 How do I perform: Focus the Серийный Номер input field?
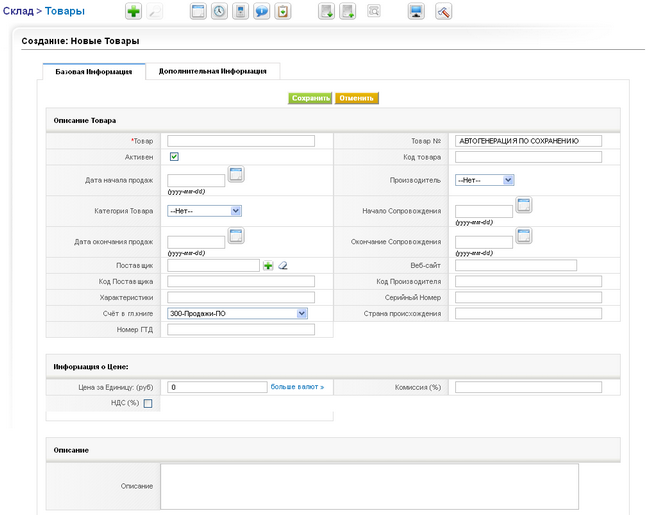tap(529, 297)
